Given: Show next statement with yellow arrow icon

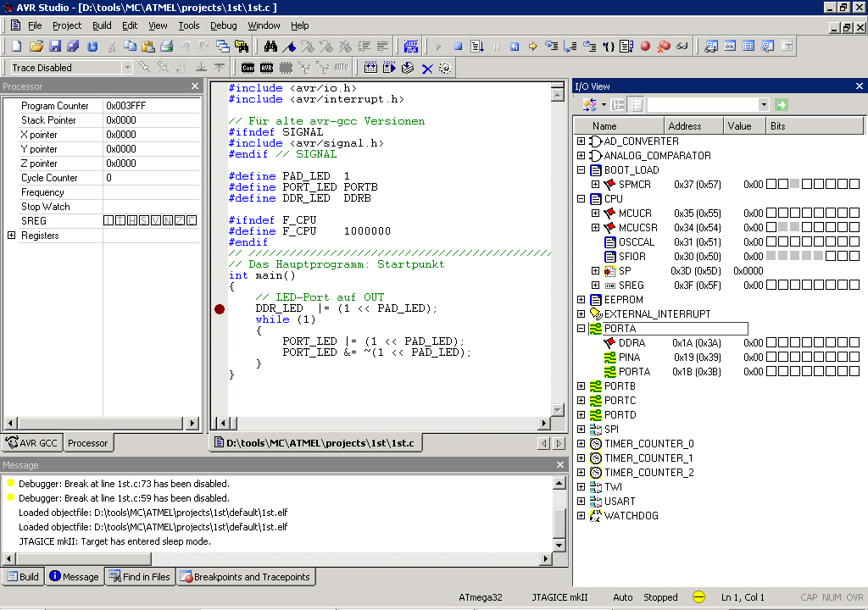Looking at the screenshot, I should tap(532, 47).
